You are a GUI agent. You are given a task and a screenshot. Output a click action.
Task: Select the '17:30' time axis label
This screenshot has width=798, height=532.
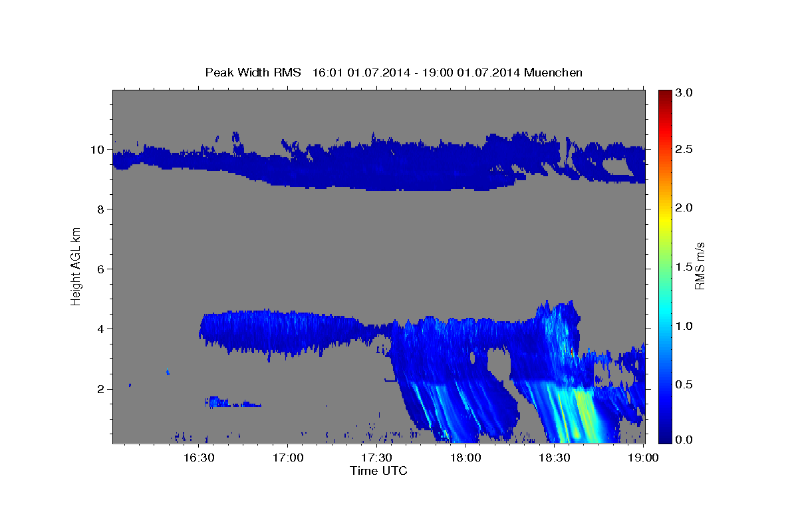376,458
